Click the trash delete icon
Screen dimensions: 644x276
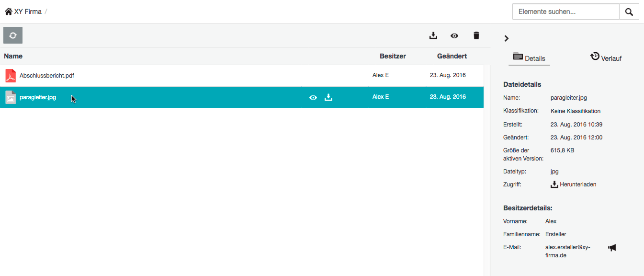(476, 35)
